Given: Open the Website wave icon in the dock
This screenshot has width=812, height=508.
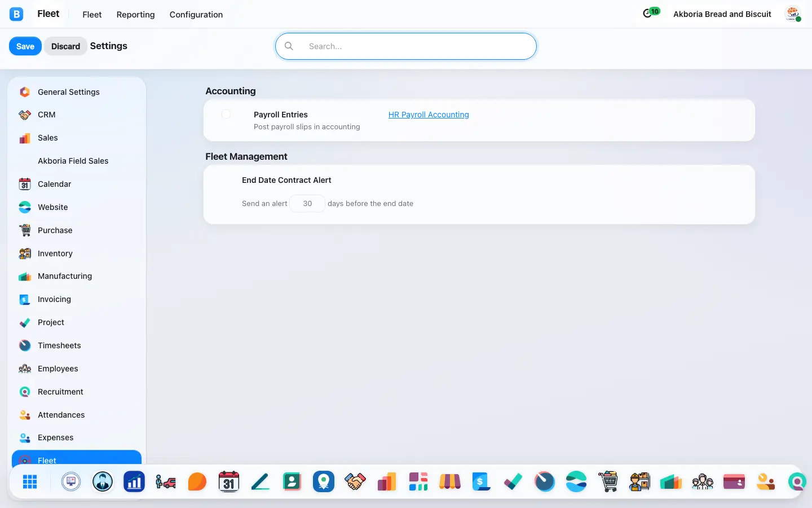Looking at the screenshot, I should point(576,481).
